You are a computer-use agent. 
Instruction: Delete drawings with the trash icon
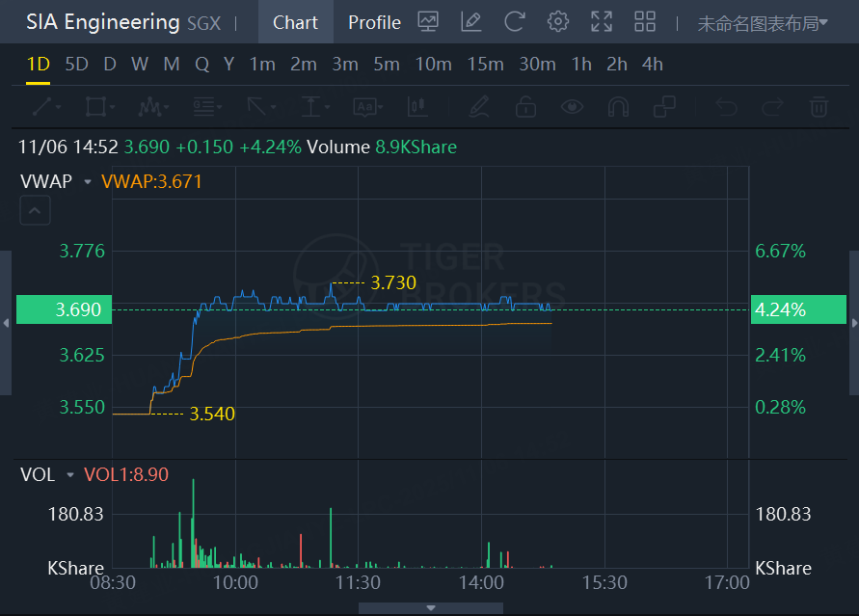tap(819, 107)
